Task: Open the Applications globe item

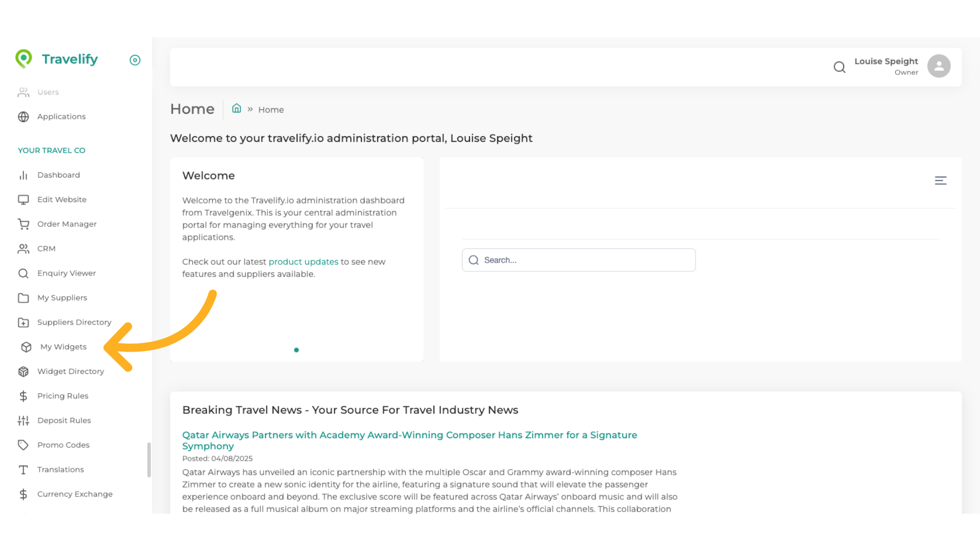Action: pyautogui.click(x=61, y=117)
